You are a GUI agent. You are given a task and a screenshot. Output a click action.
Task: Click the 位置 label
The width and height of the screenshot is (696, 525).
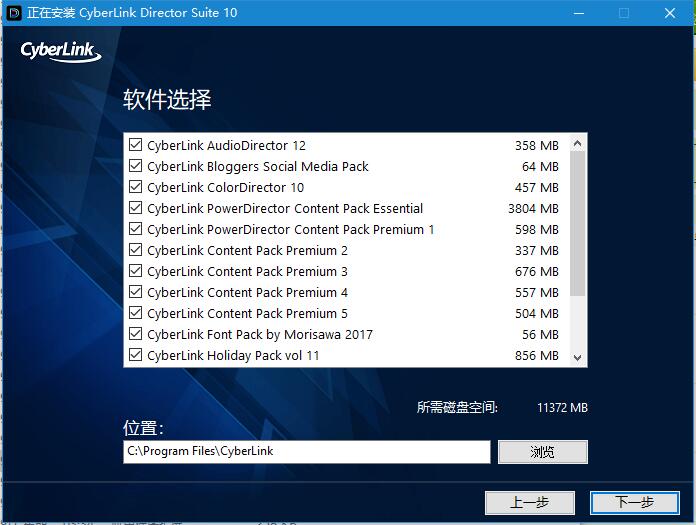click(x=143, y=428)
